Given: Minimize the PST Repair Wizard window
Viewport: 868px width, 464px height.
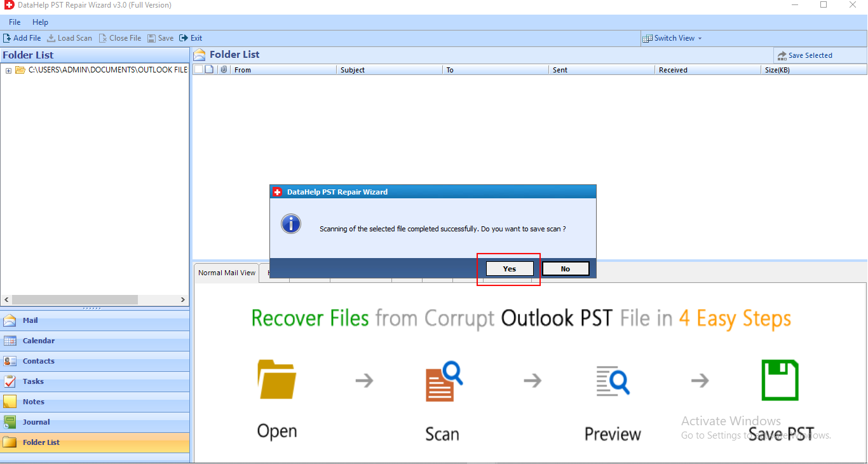Looking at the screenshot, I should tap(796, 5).
